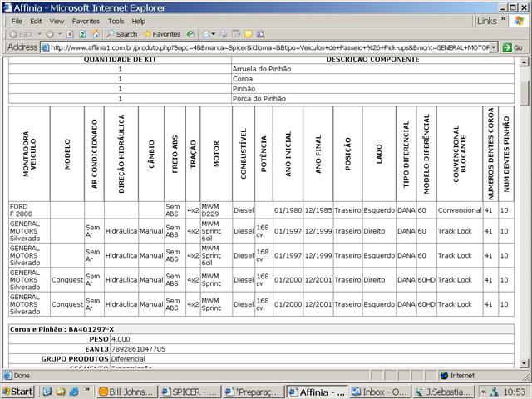Click the scrollbar up arrow
The width and height of the screenshot is (532, 399).
[x=524, y=62]
